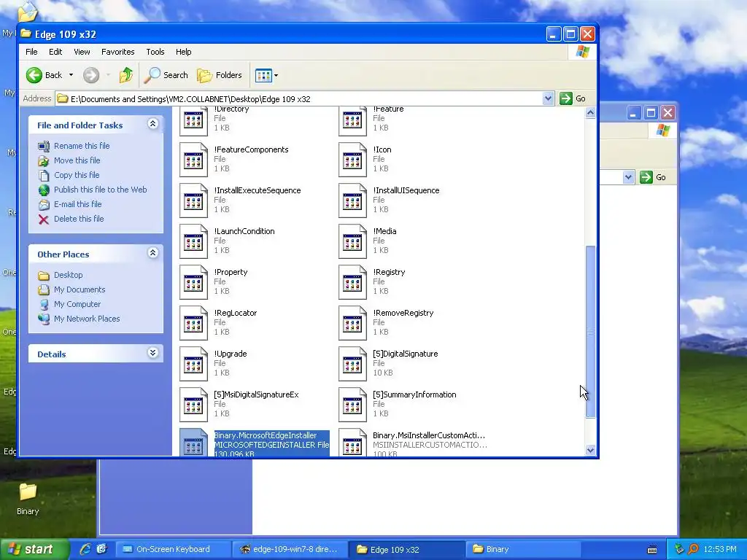This screenshot has width=747, height=560.
Task: Launch Internet Explorer from quick launch
Action: pos(85,549)
